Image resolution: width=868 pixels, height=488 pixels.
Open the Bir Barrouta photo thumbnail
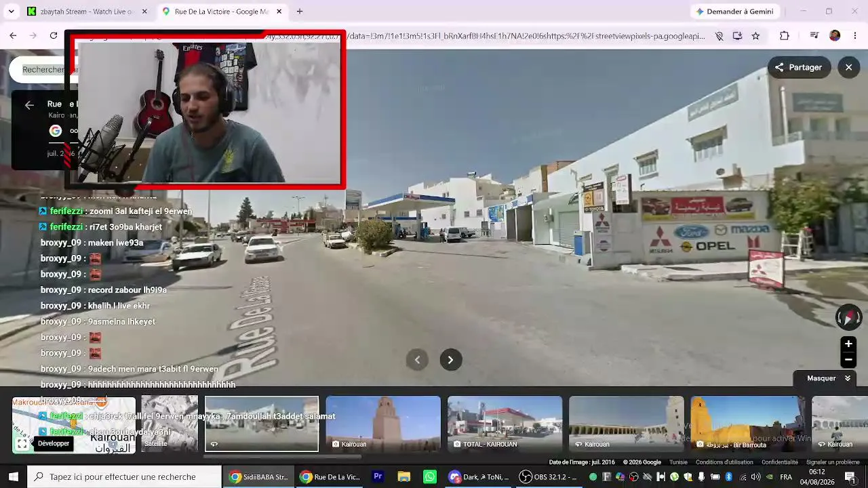click(747, 424)
